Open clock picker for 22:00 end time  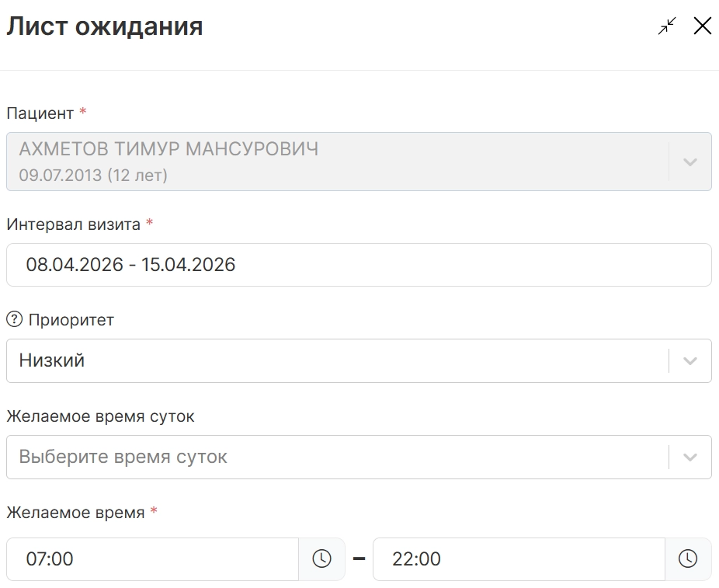tap(688, 558)
